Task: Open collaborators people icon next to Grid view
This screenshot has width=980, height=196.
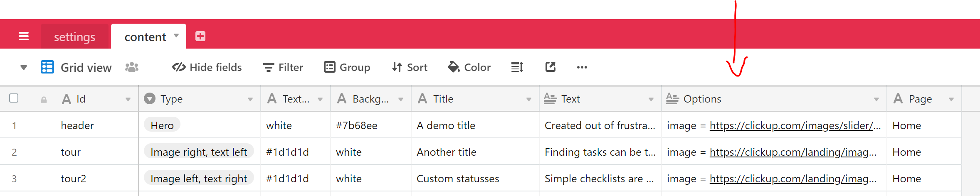Action: [x=132, y=67]
